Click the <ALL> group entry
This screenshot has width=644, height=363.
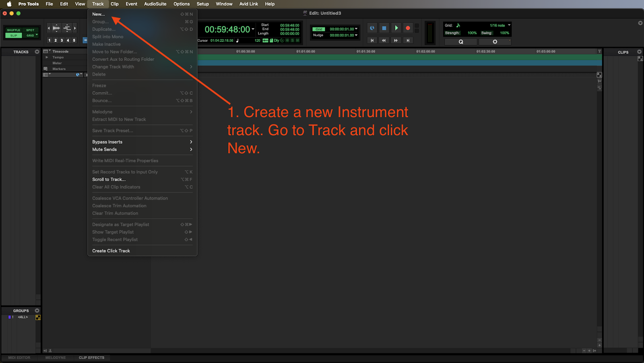tap(23, 317)
